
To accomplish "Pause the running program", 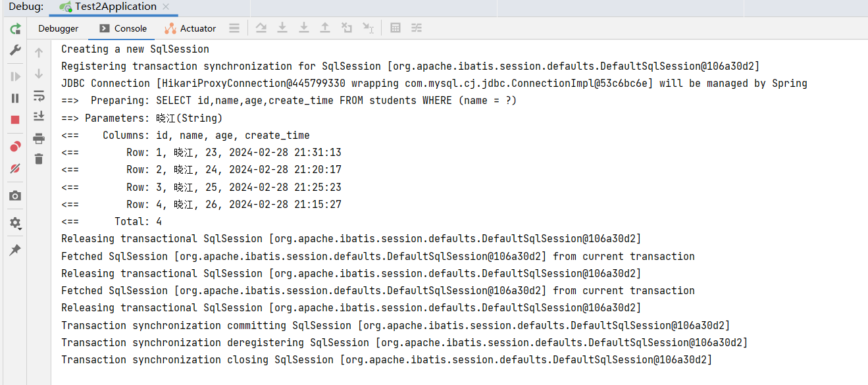I will tap(15, 98).
